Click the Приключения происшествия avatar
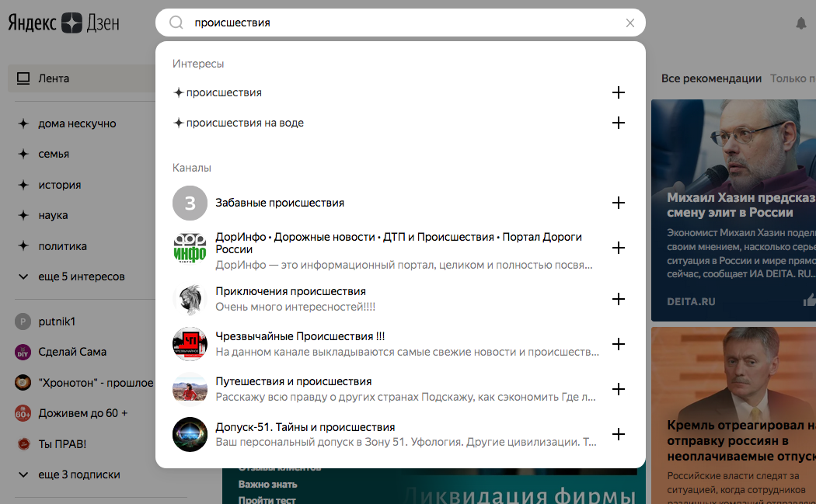Viewport: 816px width, 504px height. click(x=190, y=299)
